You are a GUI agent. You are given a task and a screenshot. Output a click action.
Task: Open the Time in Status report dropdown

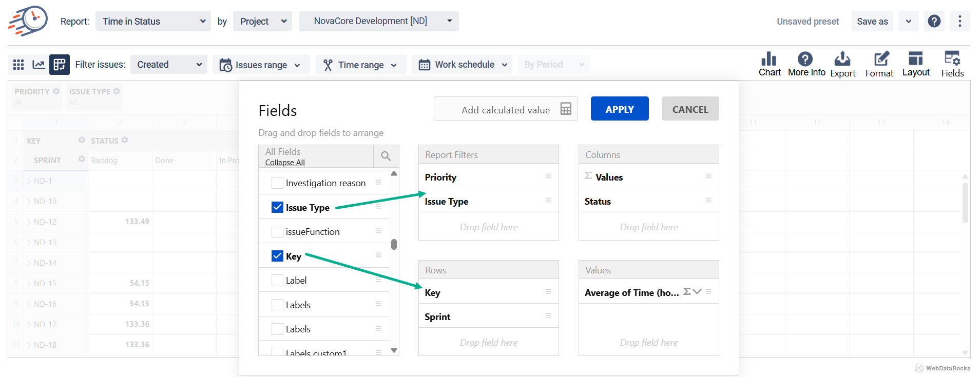(153, 21)
